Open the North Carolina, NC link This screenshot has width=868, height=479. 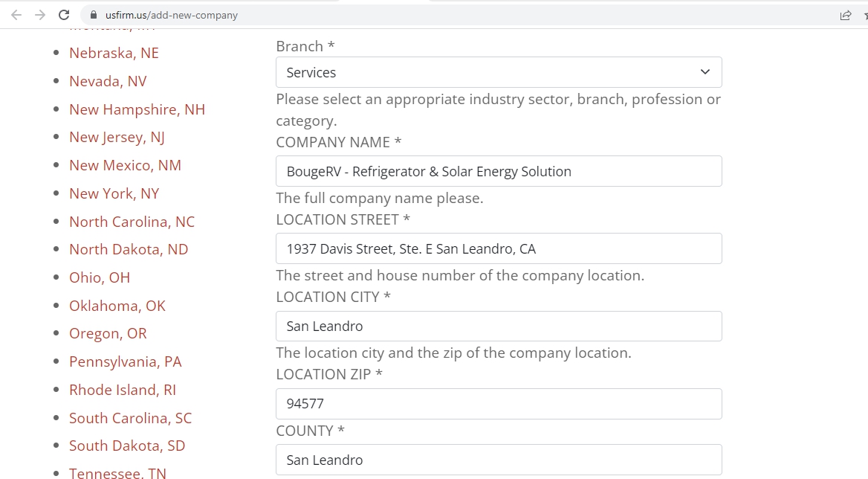coord(132,222)
